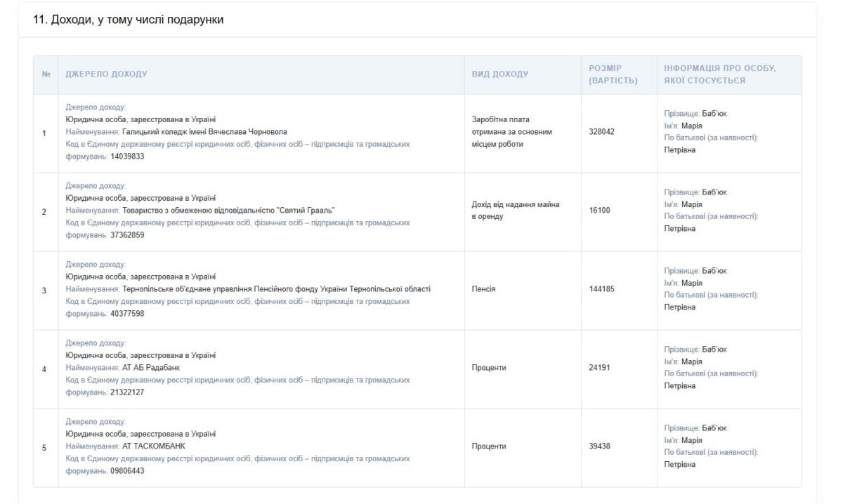This screenshot has width=843, height=504.
Task: Select income amount 144185
Action: (602, 289)
